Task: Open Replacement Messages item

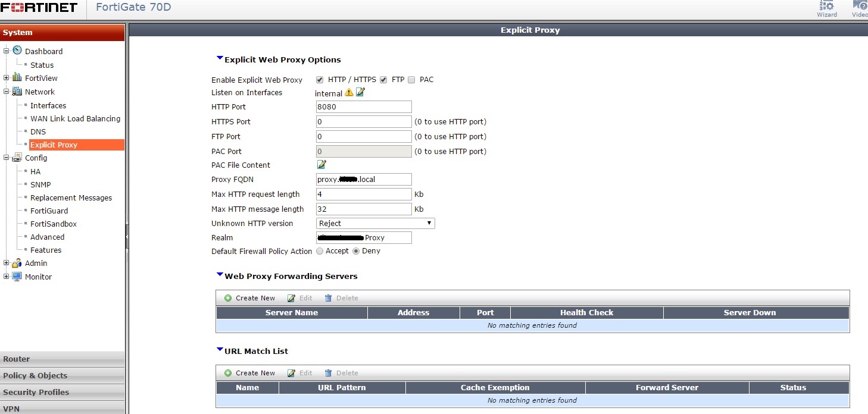Action: tap(71, 197)
